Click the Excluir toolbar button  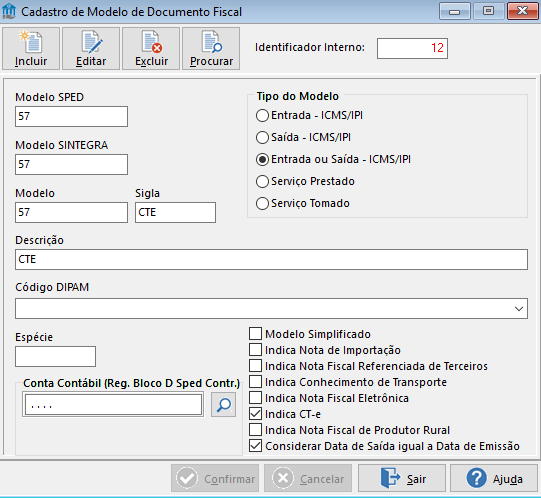pos(151,49)
